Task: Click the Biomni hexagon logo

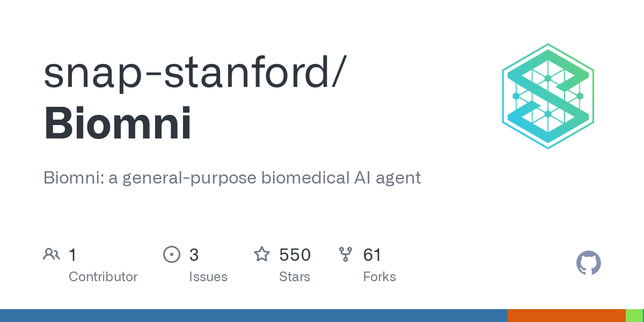Action: (548, 96)
